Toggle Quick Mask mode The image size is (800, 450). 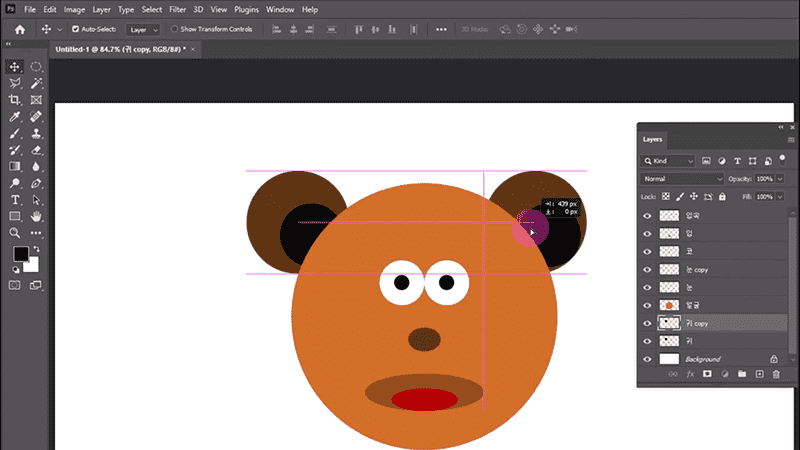click(x=15, y=285)
